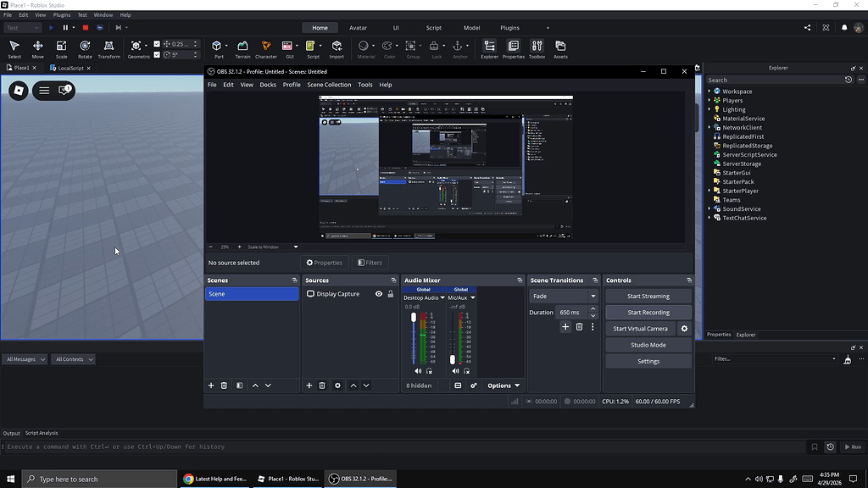Move source up in OBS Sources dock
The width and height of the screenshot is (868, 488).
[353, 385]
